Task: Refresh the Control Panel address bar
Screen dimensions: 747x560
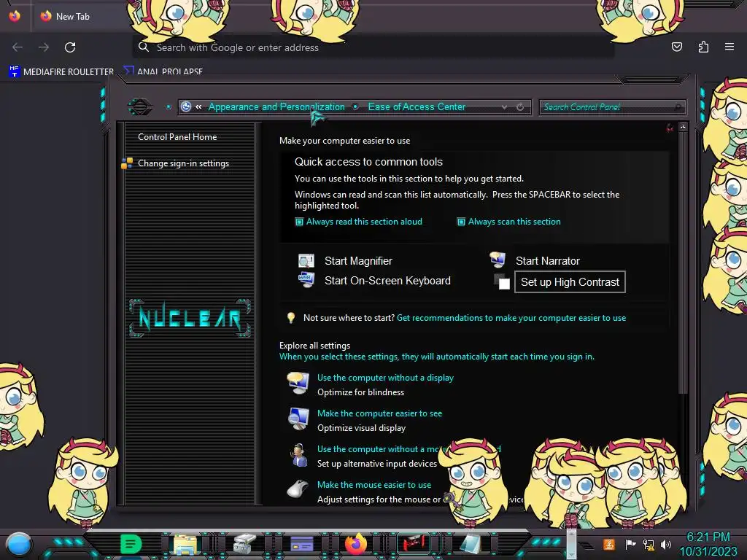Action: pos(520,106)
